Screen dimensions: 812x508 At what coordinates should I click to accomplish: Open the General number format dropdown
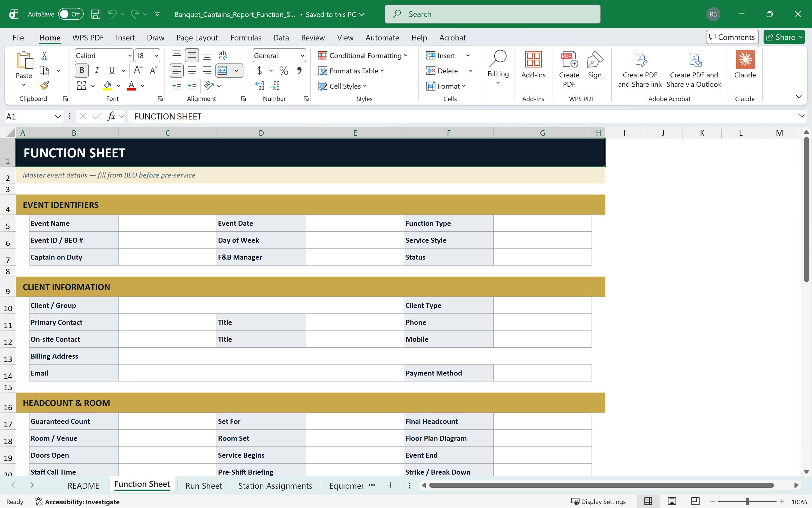[x=302, y=56]
